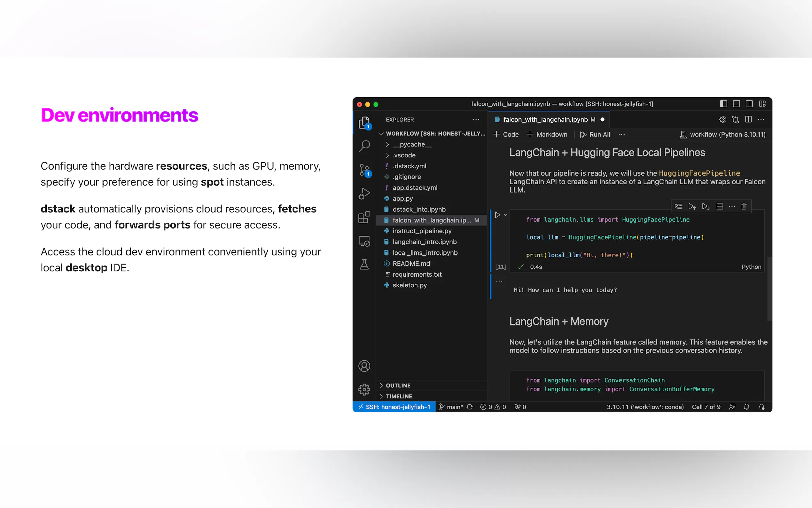Viewport: 812px width, 508px height.
Task: Click main* branch in status bar
Action: [451, 407]
